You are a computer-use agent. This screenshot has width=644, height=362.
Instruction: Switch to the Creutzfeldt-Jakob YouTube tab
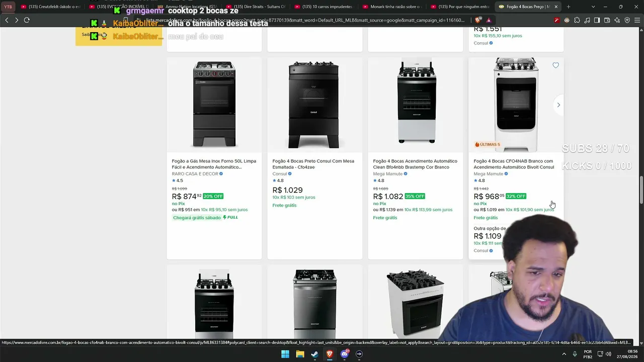[x=51, y=7]
